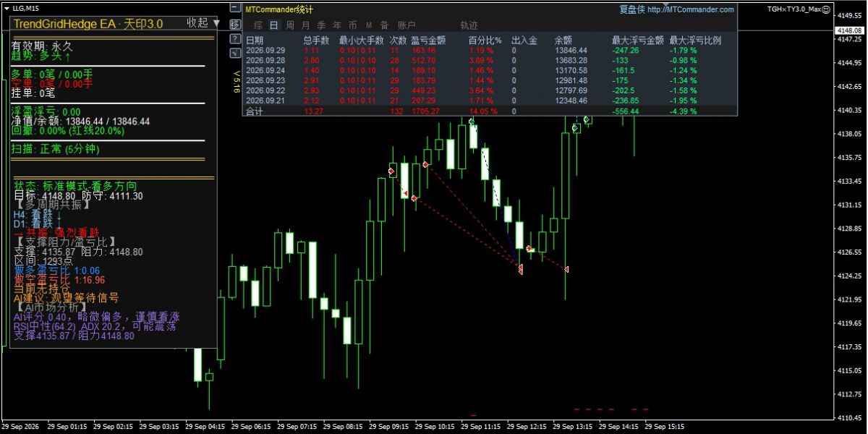Click the 总手数 column header
868x434 pixels.
tap(316, 41)
